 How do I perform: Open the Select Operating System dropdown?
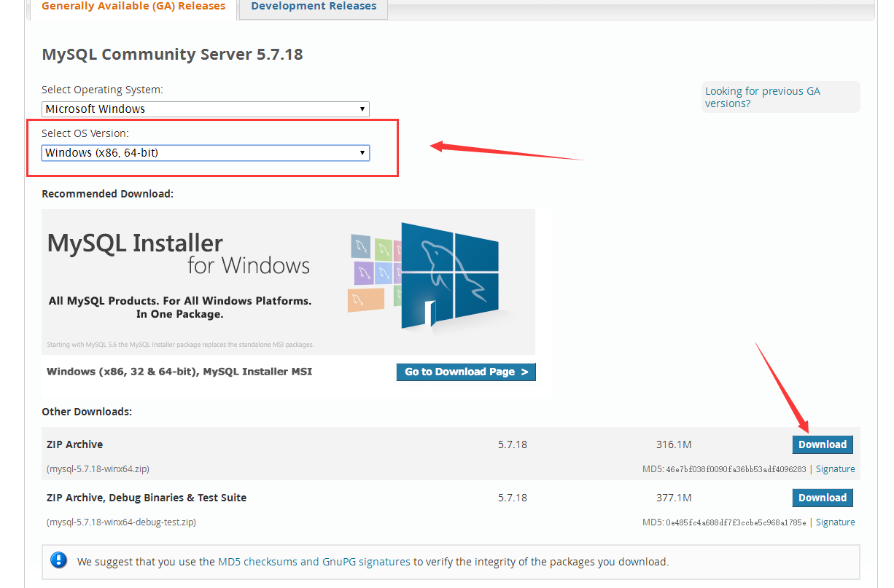[206, 109]
